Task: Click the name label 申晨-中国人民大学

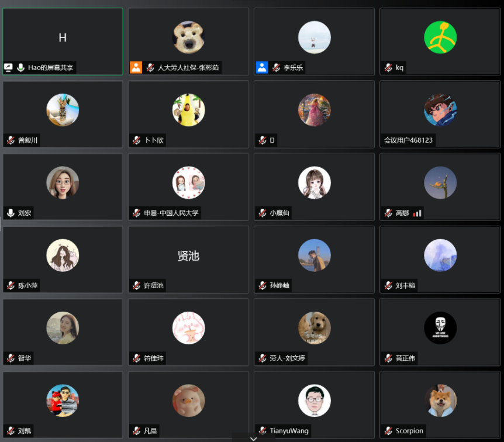Action: tap(171, 213)
